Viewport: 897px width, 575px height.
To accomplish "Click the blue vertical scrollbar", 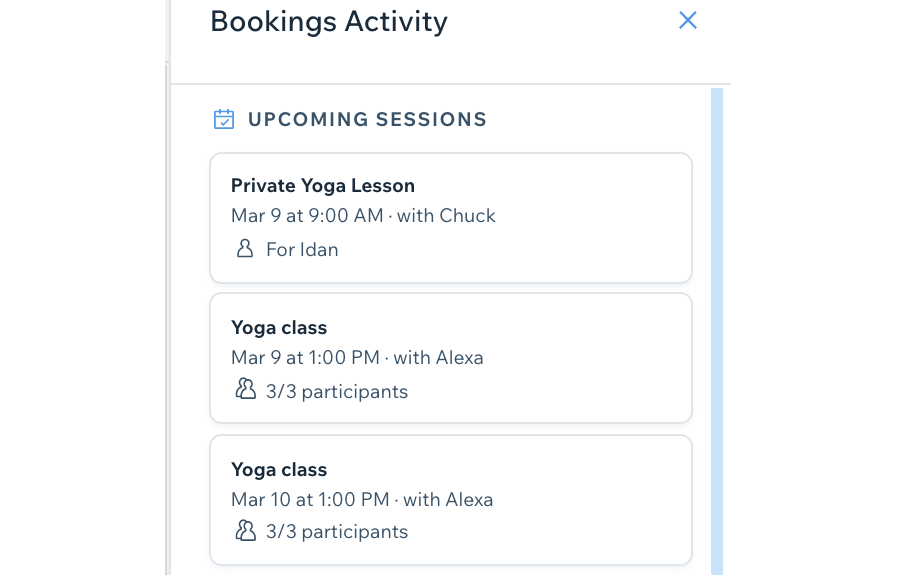I will pos(717,331).
